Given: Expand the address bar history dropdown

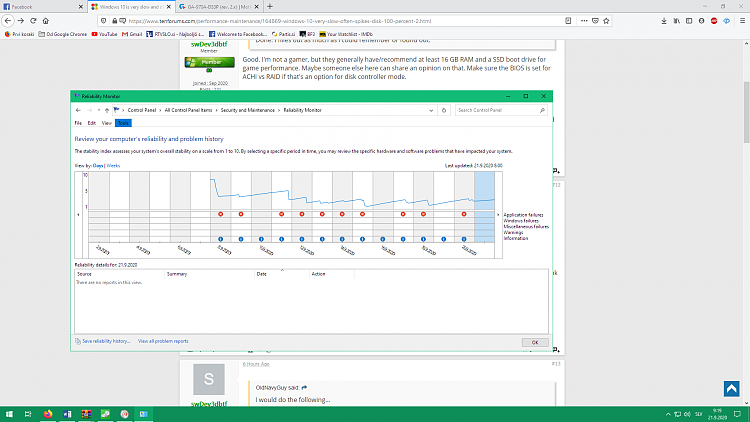Looking at the screenshot, I should [429, 110].
